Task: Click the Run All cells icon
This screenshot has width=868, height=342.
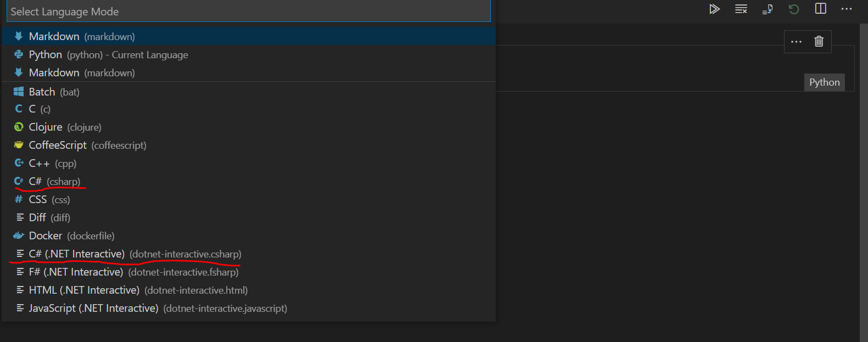Action: point(714,9)
